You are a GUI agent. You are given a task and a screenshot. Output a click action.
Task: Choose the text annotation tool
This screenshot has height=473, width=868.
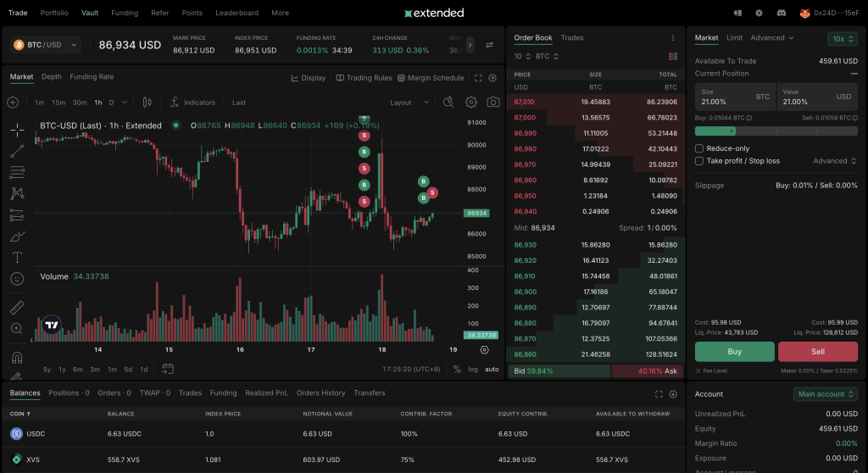pos(18,257)
